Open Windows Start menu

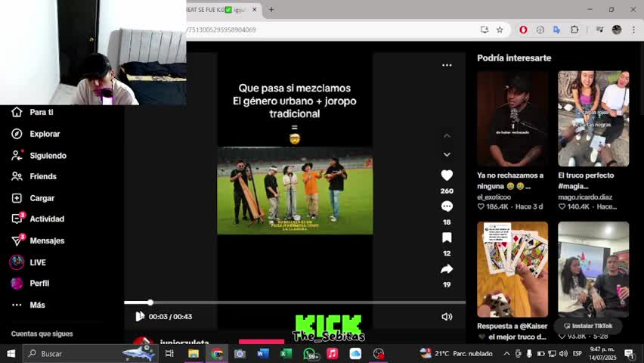[x=11, y=353]
